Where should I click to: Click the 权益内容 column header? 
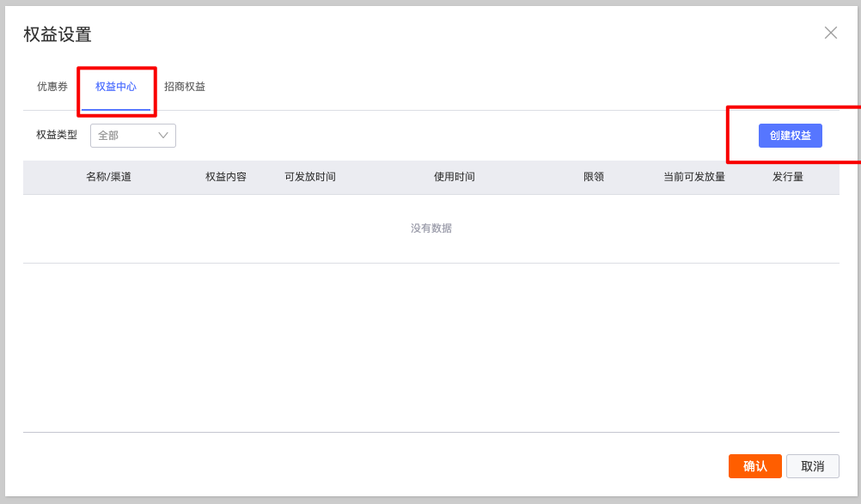click(x=226, y=177)
